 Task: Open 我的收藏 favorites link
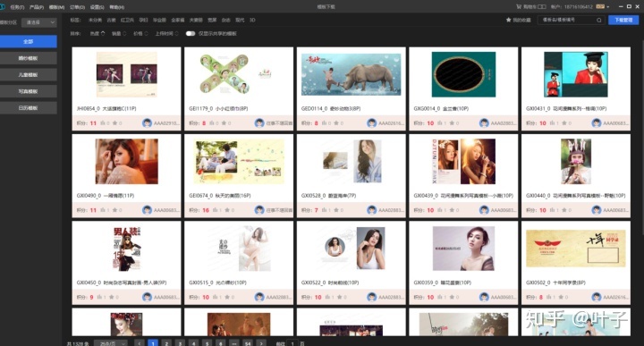pos(521,20)
